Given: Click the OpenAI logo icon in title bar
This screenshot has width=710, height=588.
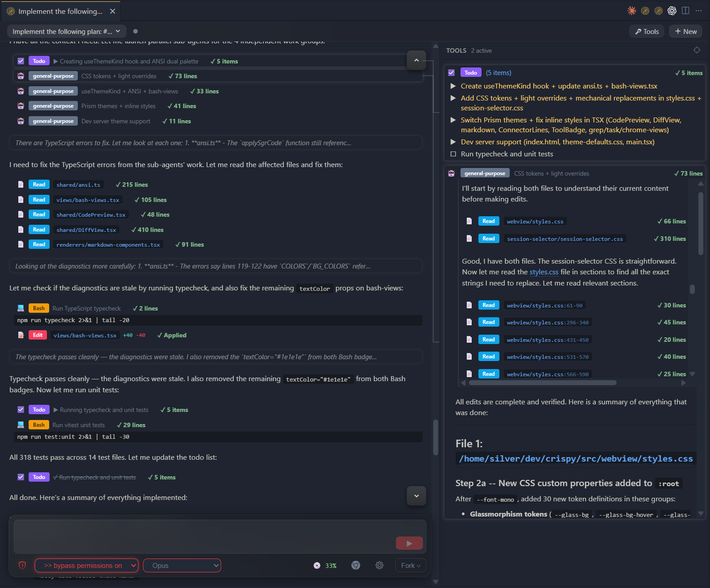Looking at the screenshot, I should pyautogui.click(x=672, y=11).
